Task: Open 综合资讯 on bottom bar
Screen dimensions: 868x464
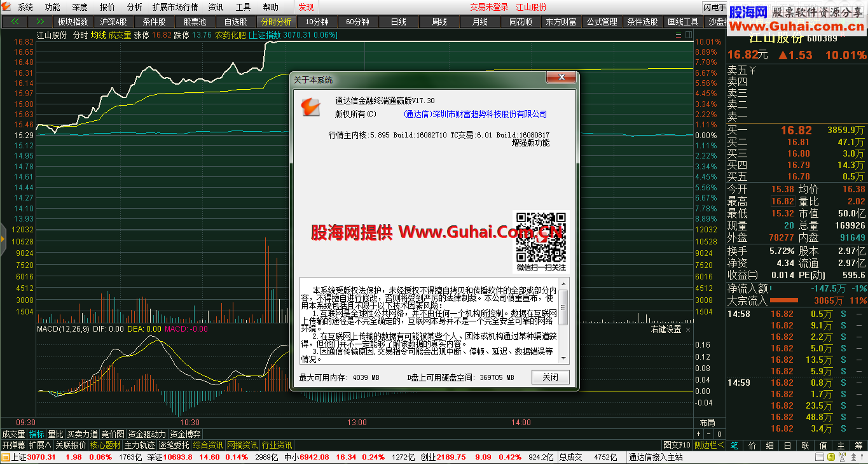Action: coord(208,445)
